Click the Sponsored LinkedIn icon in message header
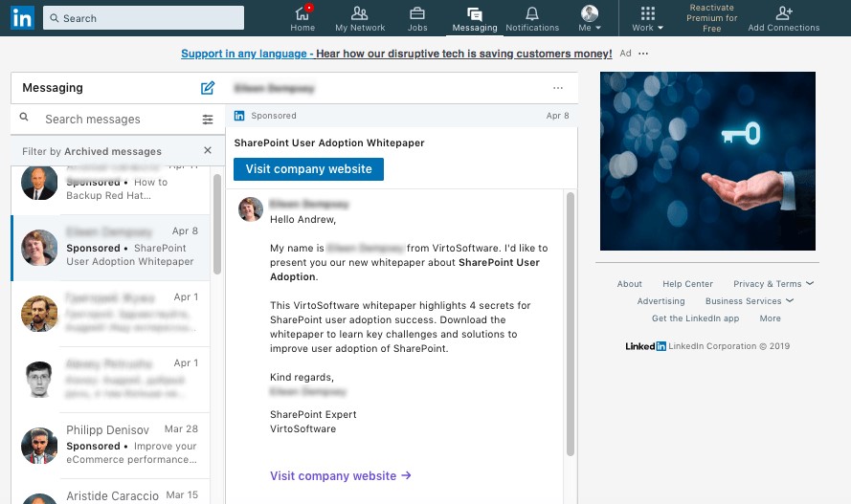 [239, 116]
